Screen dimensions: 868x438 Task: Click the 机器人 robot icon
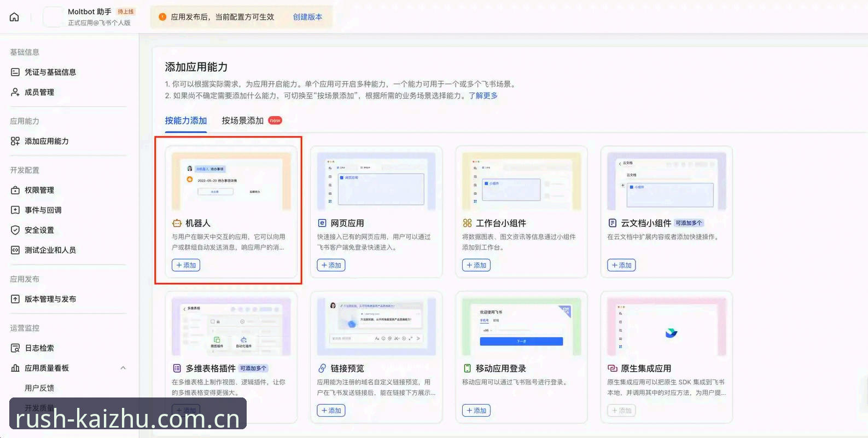click(x=177, y=223)
